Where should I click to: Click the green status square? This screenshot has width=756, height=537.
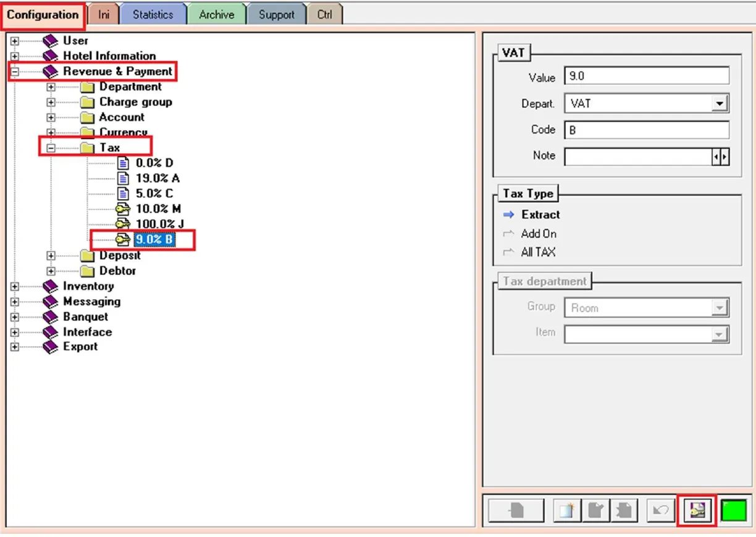click(x=734, y=510)
